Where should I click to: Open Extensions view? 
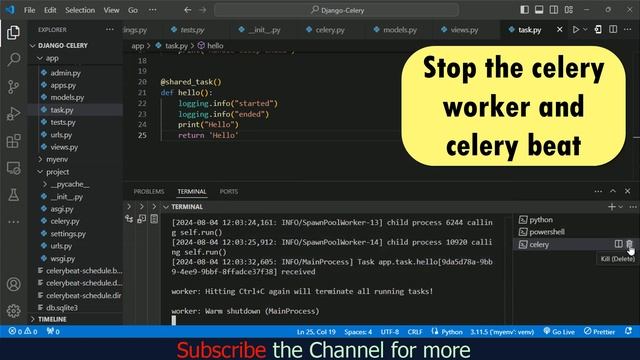coord(13,141)
